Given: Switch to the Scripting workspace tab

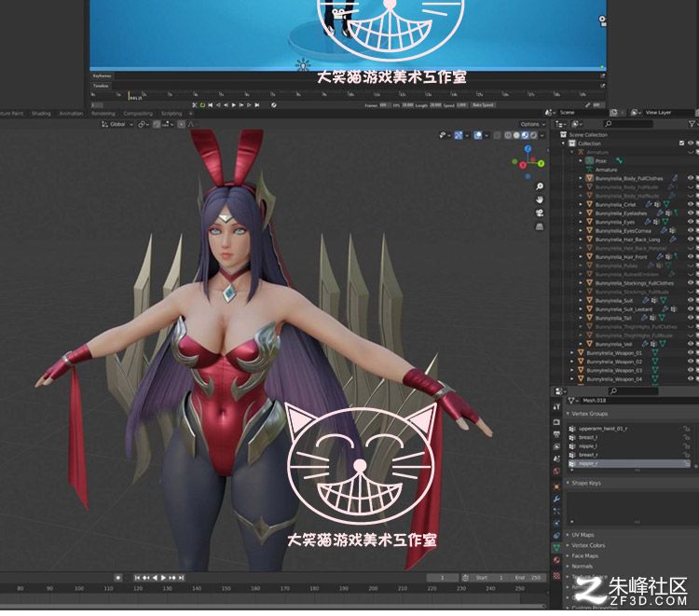Looking at the screenshot, I should (x=171, y=114).
